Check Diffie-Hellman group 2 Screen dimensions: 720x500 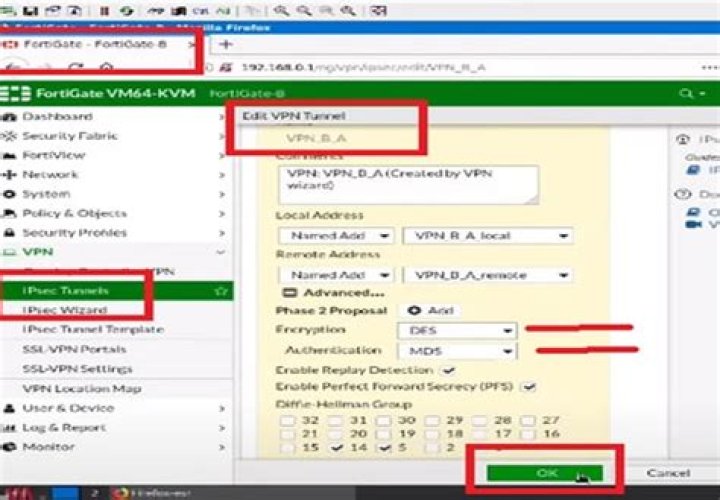(x=432, y=448)
